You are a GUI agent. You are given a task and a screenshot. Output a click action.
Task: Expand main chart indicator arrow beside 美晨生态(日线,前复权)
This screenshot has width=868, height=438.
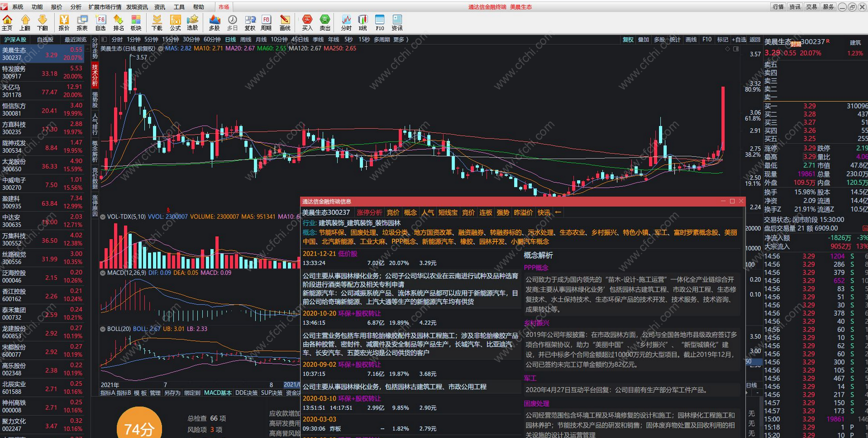coord(161,49)
